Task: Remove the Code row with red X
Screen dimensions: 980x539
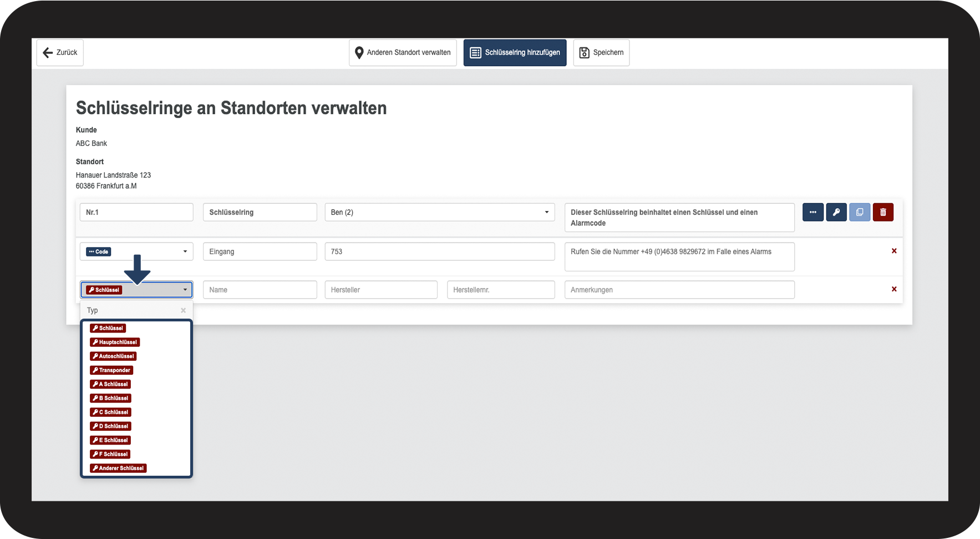Action: click(893, 251)
